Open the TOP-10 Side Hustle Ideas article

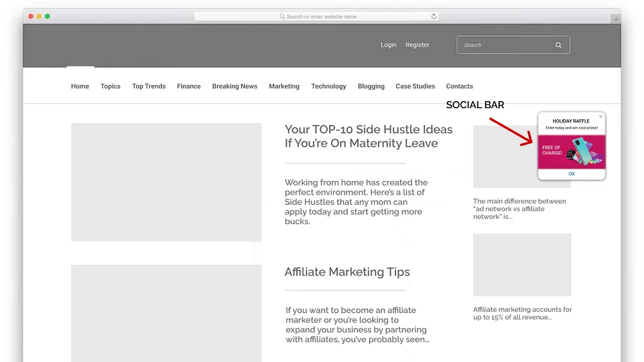coord(368,137)
